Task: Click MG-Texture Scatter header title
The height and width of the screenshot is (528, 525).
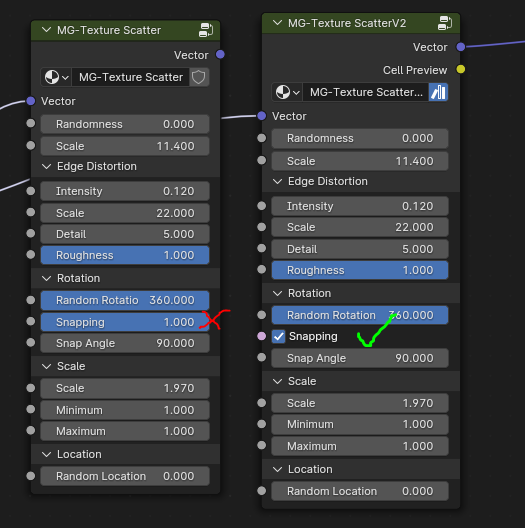Action: click(109, 30)
